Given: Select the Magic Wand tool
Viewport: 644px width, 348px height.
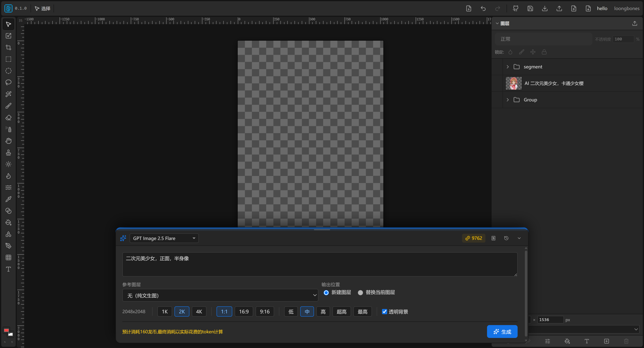Looking at the screenshot, I should point(8,94).
